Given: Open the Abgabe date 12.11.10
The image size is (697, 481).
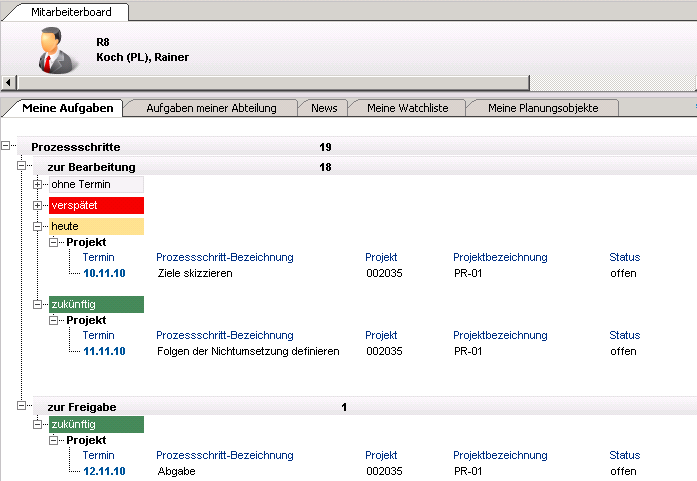Looking at the screenshot, I should [104, 471].
